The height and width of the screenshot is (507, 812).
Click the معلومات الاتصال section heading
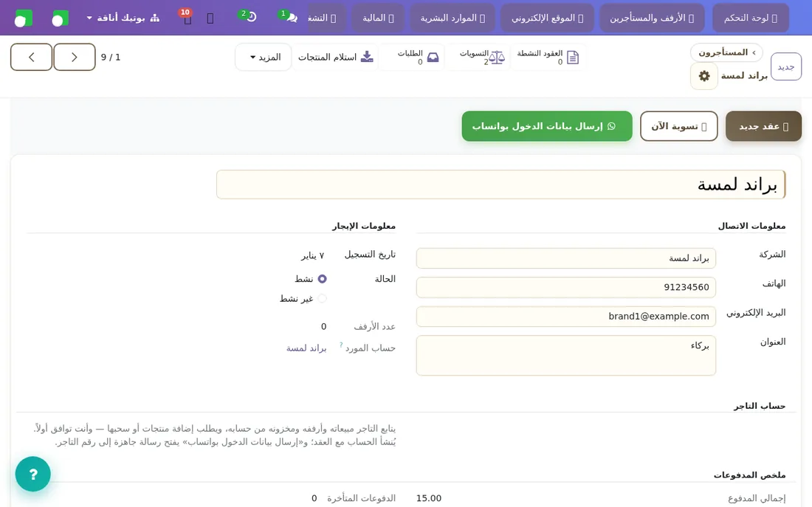(751, 226)
